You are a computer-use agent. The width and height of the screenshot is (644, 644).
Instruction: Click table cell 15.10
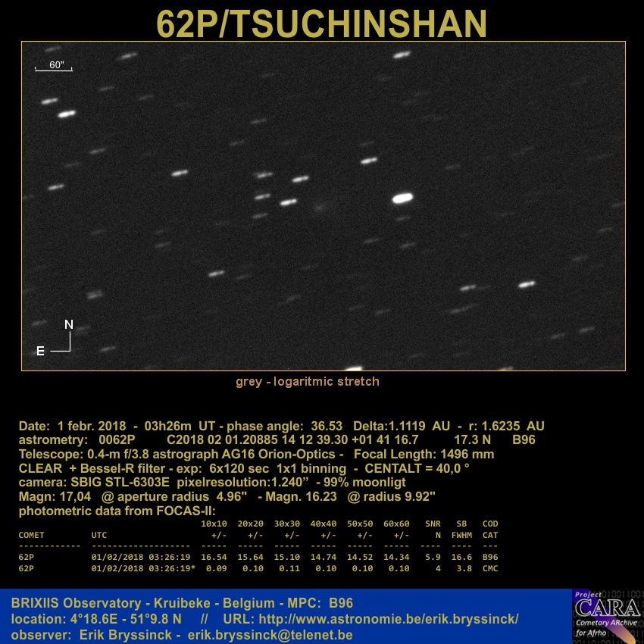[x=287, y=558]
